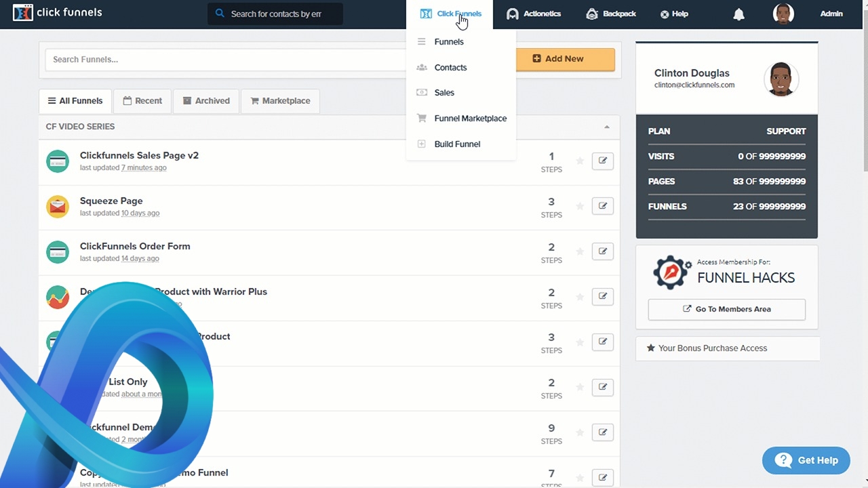Click the Search Funnels input box
Screen dimensions: 868x488
227,59
